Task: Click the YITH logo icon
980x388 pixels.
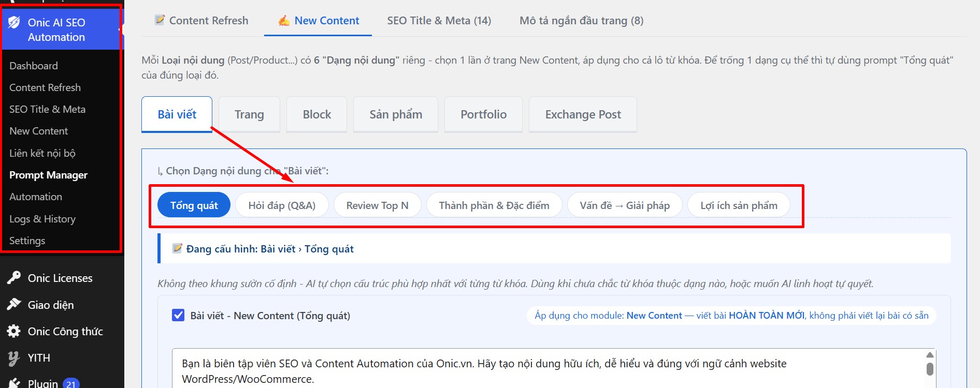Action: click(x=14, y=357)
